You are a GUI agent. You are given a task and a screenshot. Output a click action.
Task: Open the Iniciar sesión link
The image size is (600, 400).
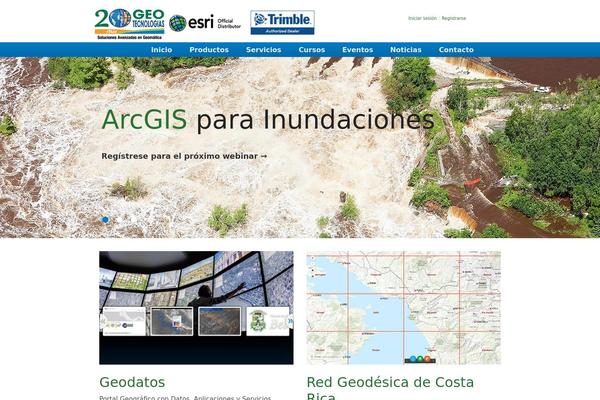[422, 18]
